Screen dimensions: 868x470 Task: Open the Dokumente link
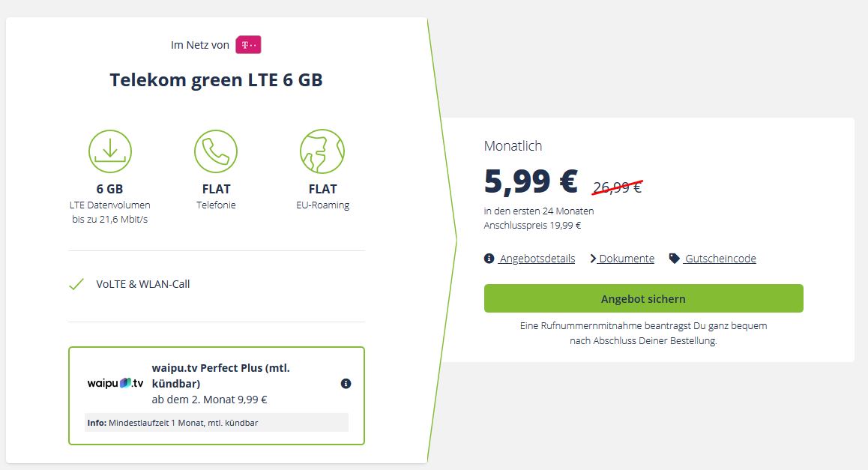click(x=627, y=259)
